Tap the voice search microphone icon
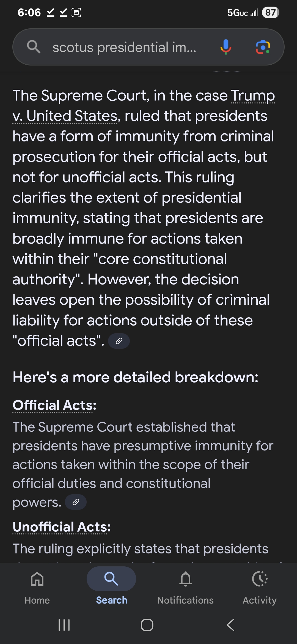This screenshot has height=644, width=297. (226, 47)
